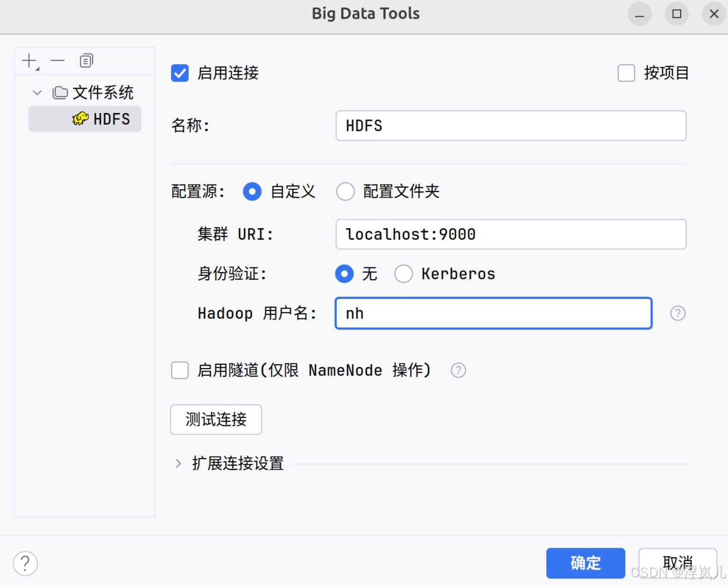Select 无 authentication option
The image size is (728, 585).
[x=344, y=274]
